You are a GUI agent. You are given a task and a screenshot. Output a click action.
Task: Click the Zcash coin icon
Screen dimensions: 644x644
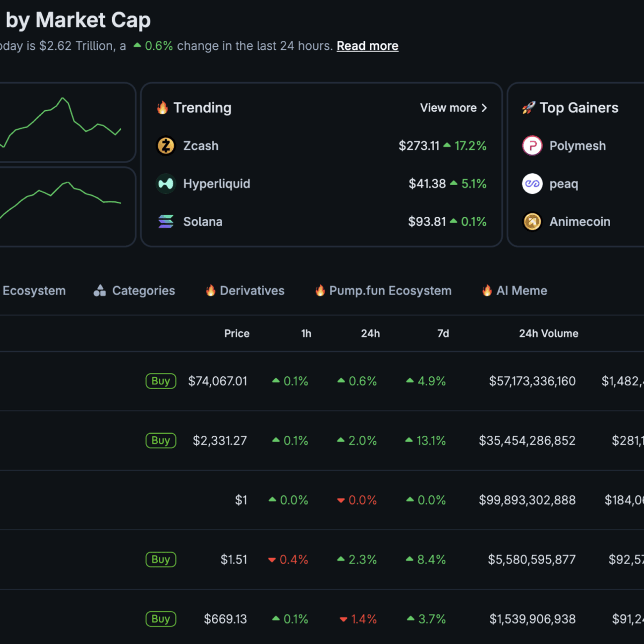[x=166, y=145]
